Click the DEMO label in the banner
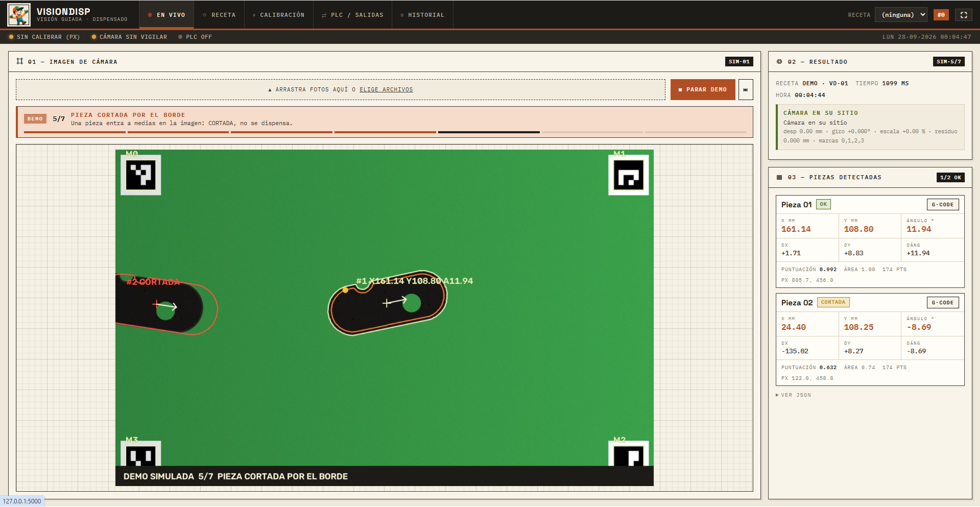 click(x=35, y=118)
